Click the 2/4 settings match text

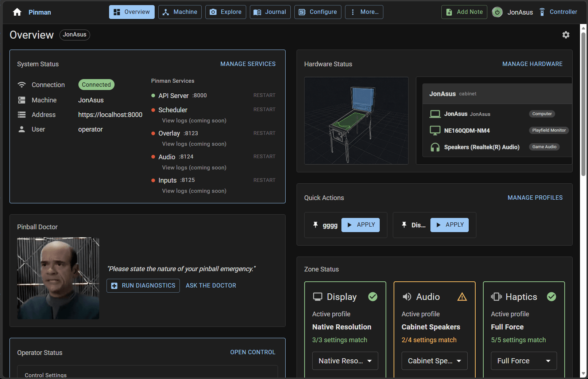429,340
